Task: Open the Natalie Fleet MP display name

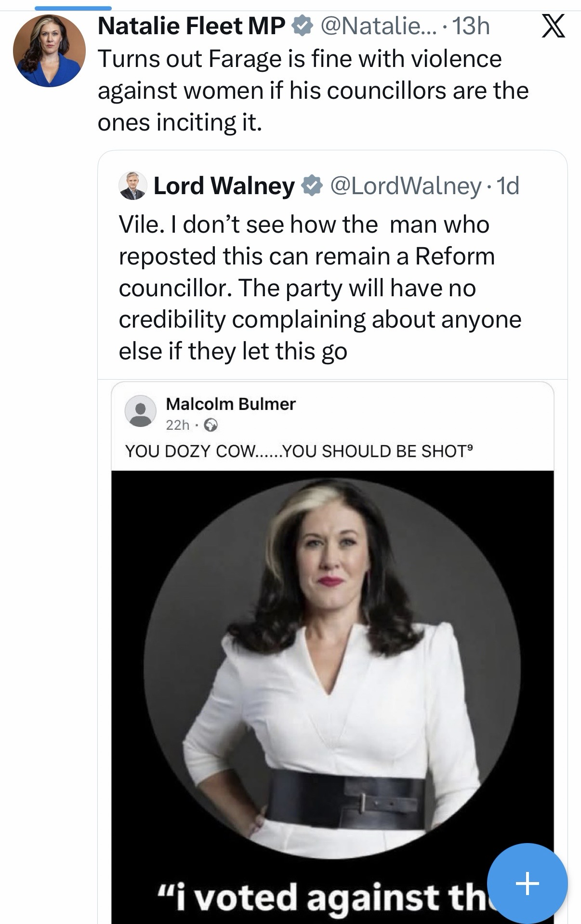Action: 192,26
